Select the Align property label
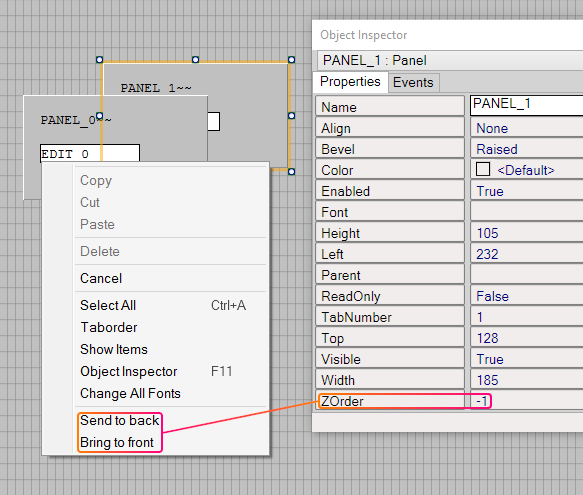 [390, 128]
